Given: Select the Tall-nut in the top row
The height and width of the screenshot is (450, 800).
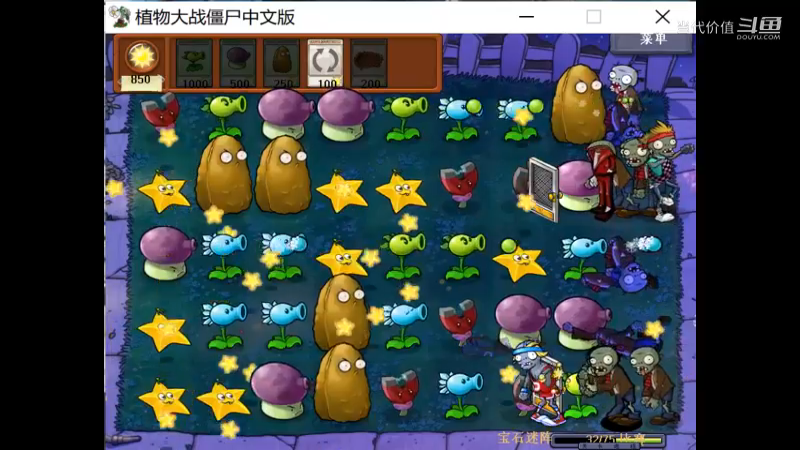Looking at the screenshot, I should click(x=578, y=105).
